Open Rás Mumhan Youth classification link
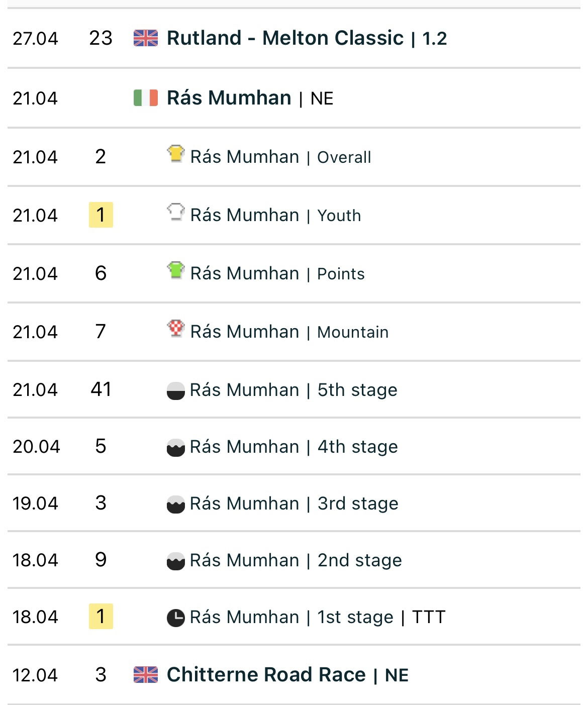This screenshot has width=588, height=705. coord(275,215)
